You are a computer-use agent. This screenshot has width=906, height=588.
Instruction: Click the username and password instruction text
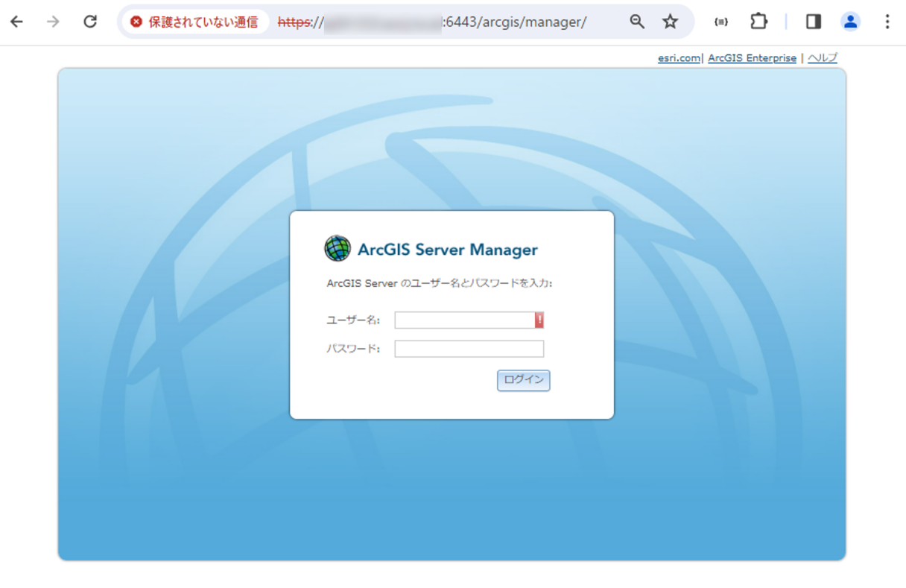point(440,283)
